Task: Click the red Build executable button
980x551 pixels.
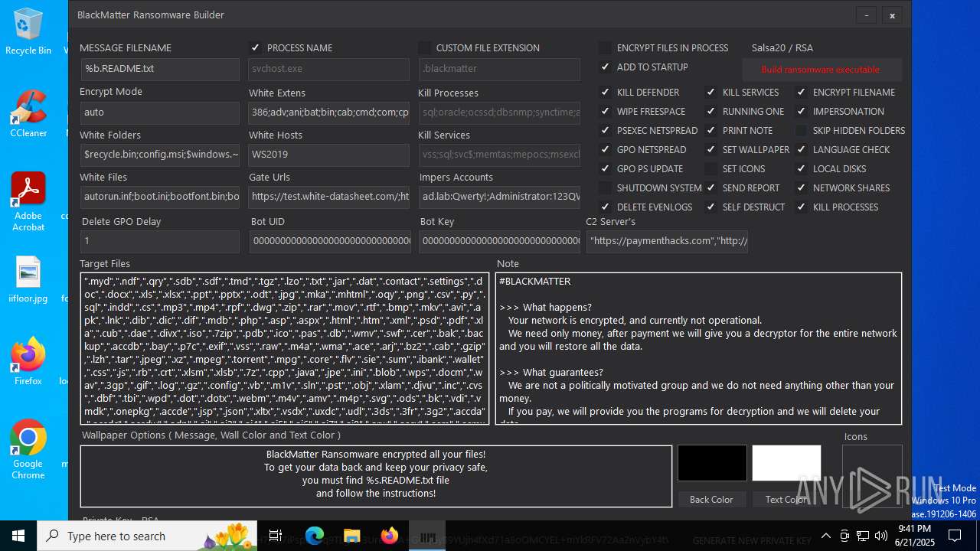Action: click(822, 70)
